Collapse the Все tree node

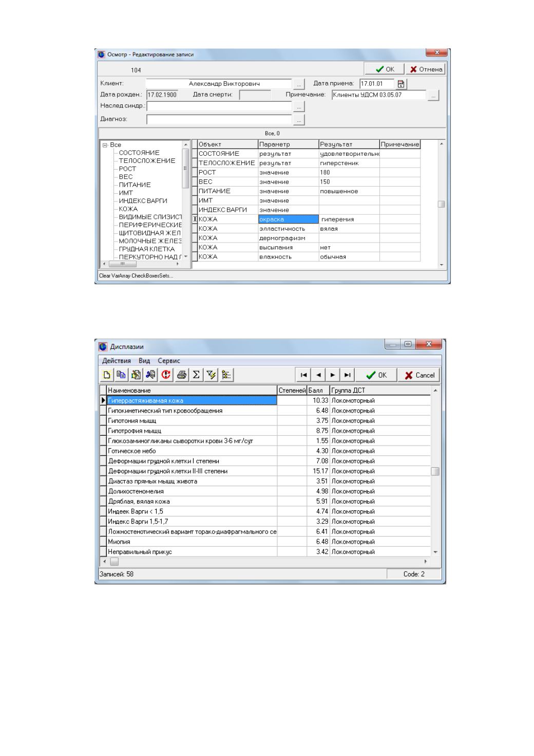(105, 145)
